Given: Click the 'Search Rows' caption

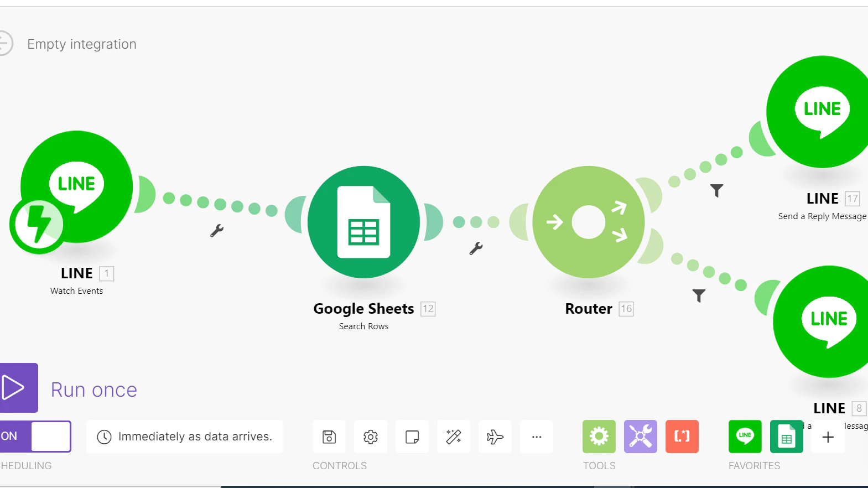Looking at the screenshot, I should point(363,326).
